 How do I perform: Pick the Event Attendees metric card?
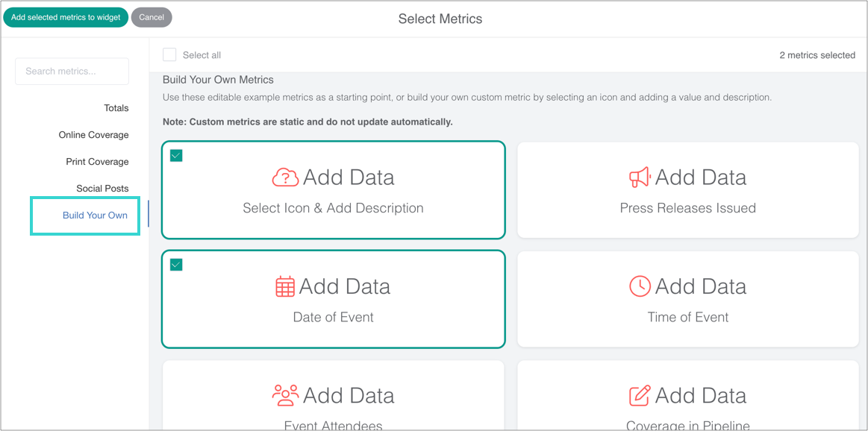[x=333, y=403]
